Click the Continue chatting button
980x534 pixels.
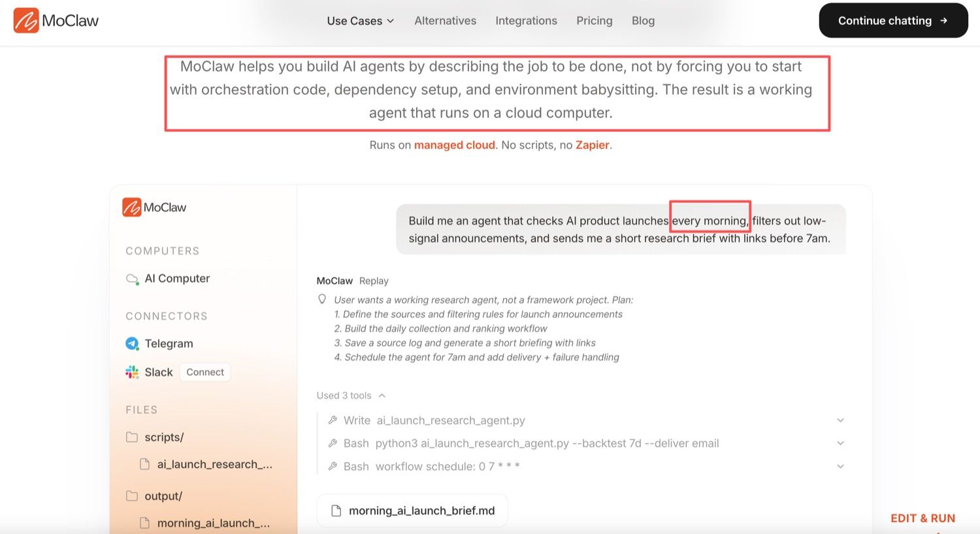893,21
